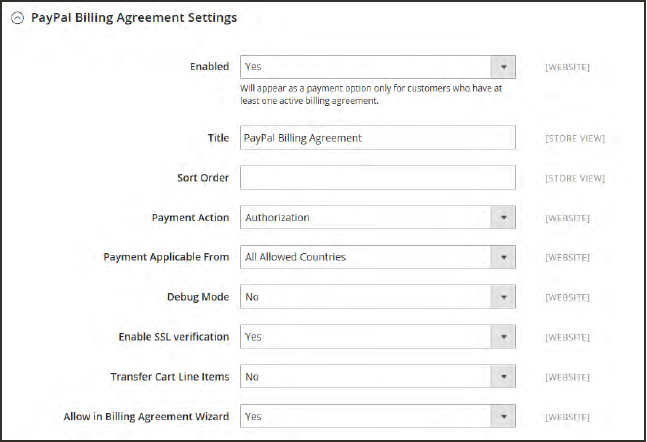Click the PayPal Billing Agreement Settings heading
Image resolution: width=647 pixels, height=442 pixels.
pyautogui.click(x=134, y=18)
